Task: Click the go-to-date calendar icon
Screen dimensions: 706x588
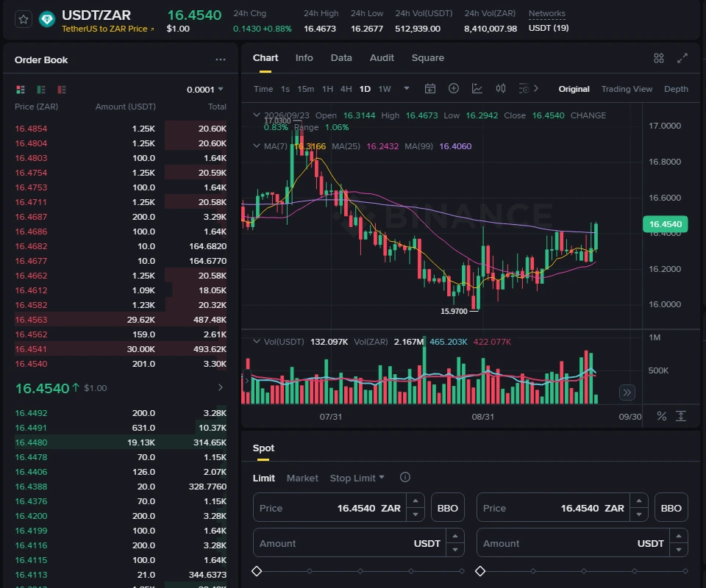Action: 430,89
